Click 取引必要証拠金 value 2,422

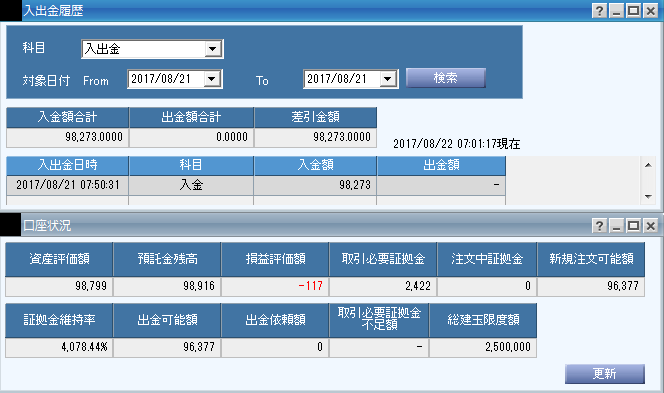point(418,286)
